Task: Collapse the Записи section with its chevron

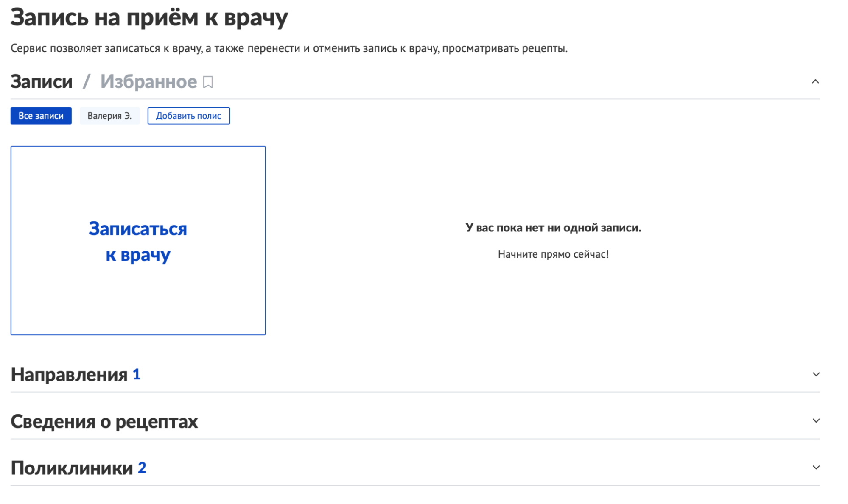Action: point(815,81)
